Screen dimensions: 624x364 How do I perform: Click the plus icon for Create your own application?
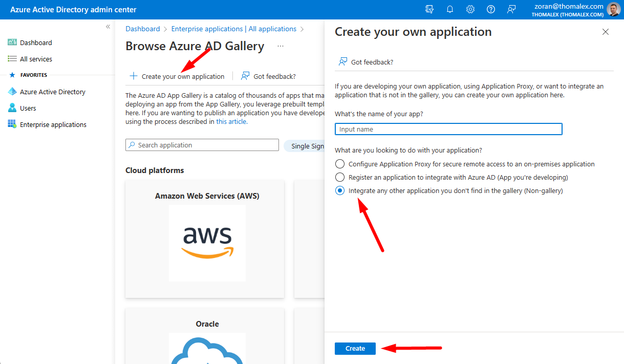tap(134, 76)
